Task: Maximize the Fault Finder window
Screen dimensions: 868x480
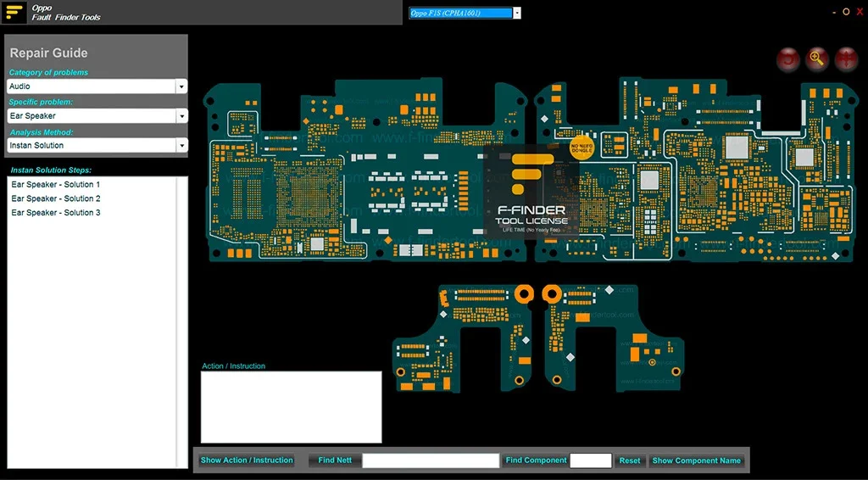Action: 846,12
